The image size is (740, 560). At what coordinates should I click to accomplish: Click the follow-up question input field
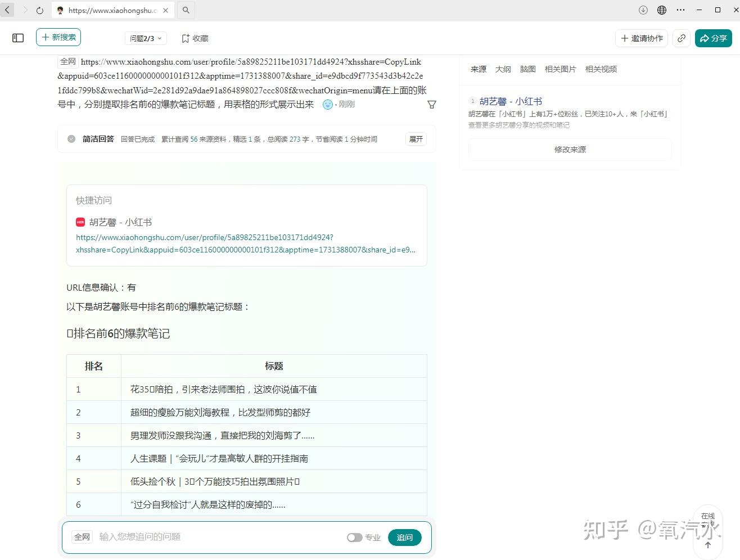coord(219,537)
